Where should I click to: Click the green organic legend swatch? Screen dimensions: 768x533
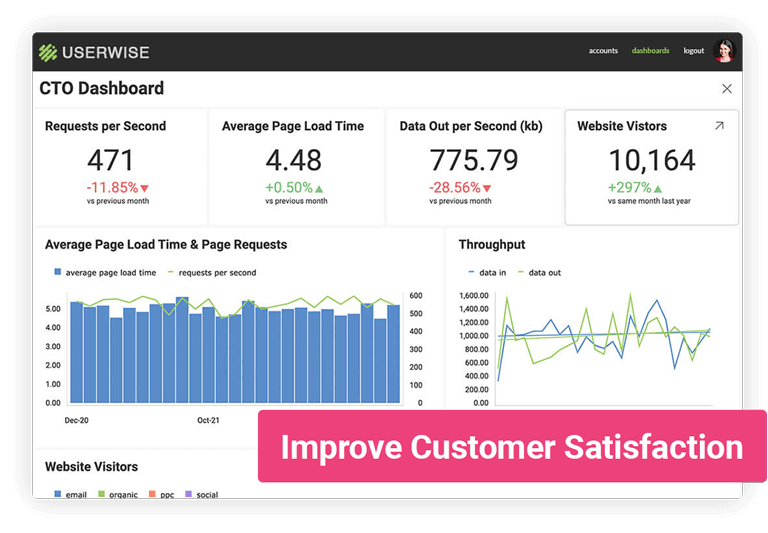coord(101,494)
